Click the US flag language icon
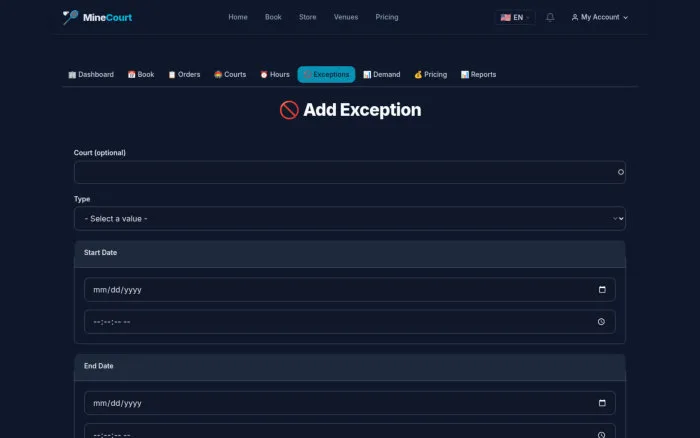The image size is (700, 438). 505,17
